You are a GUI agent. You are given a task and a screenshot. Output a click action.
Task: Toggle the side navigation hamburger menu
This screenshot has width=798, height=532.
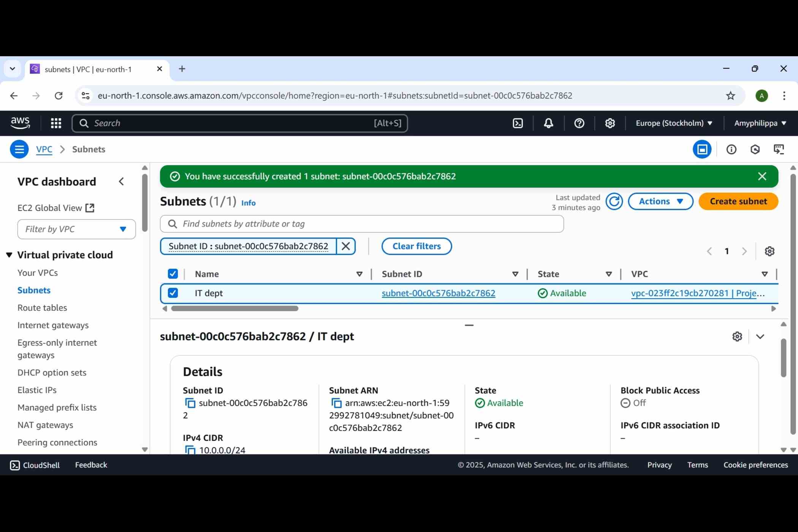coord(19,149)
